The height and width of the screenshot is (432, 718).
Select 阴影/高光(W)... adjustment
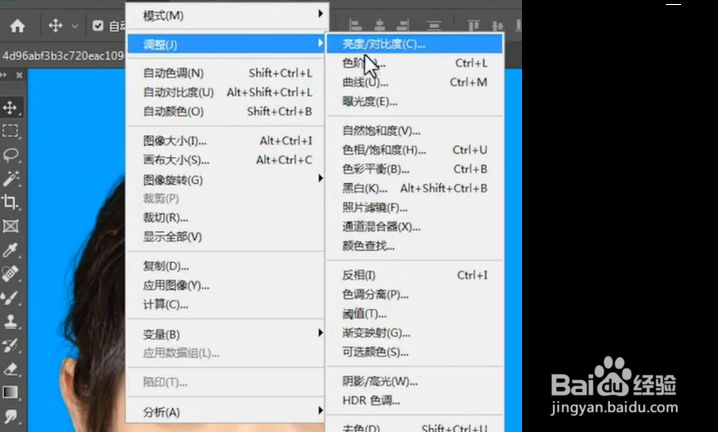pyautogui.click(x=414, y=381)
